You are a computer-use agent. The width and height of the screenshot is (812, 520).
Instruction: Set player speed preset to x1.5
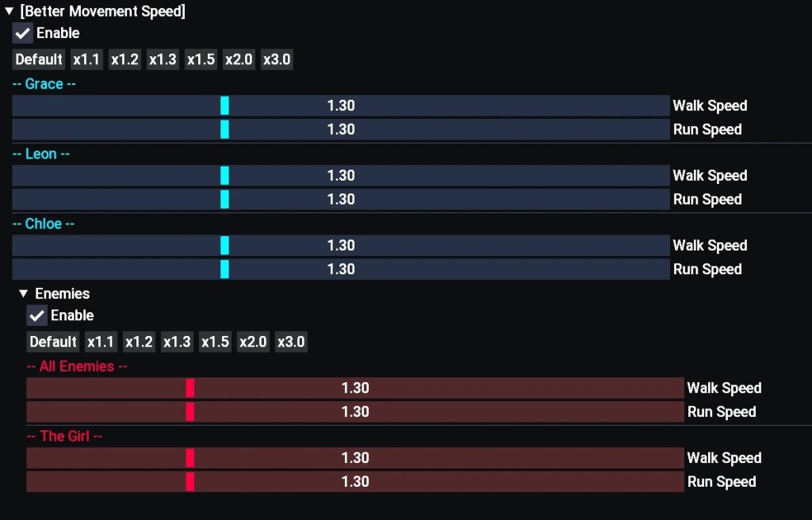(x=201, y=59)
